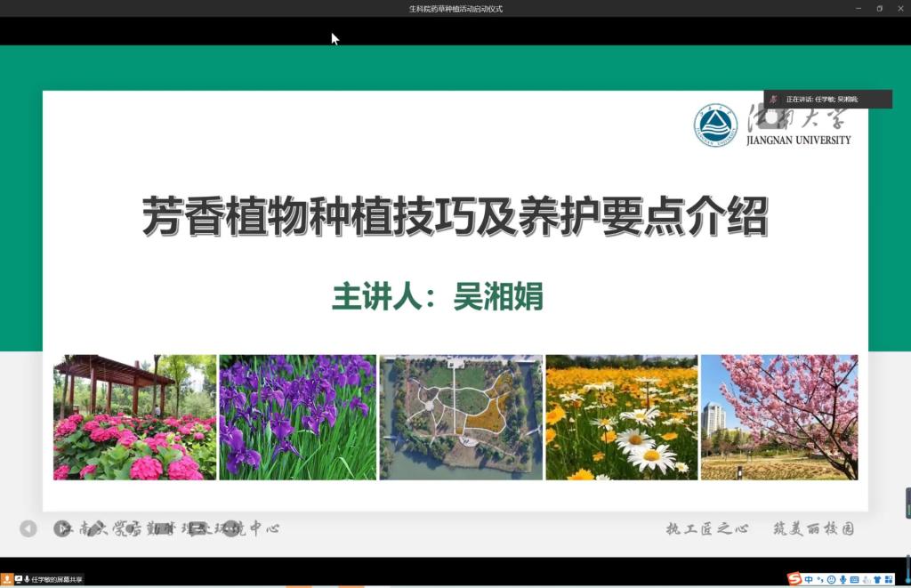Click the voice input microphone in Sogou toolbar
This screenshot has height=588, width=911.
click(x=842, y=579)
